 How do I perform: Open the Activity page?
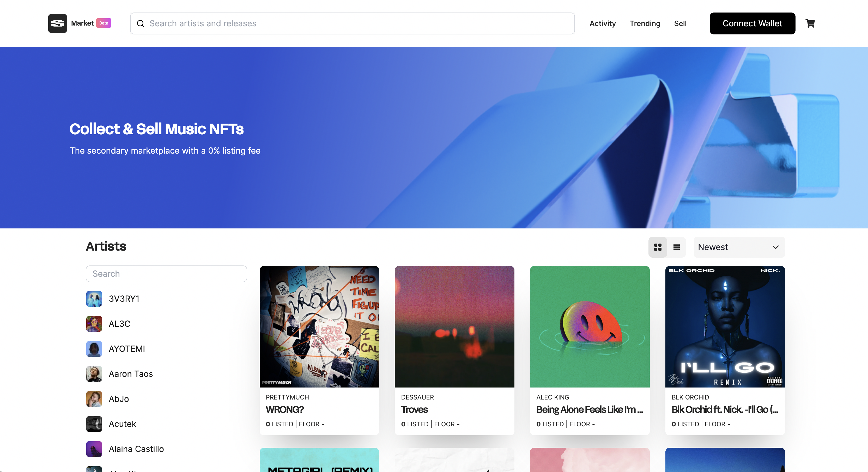click(603, 23)
